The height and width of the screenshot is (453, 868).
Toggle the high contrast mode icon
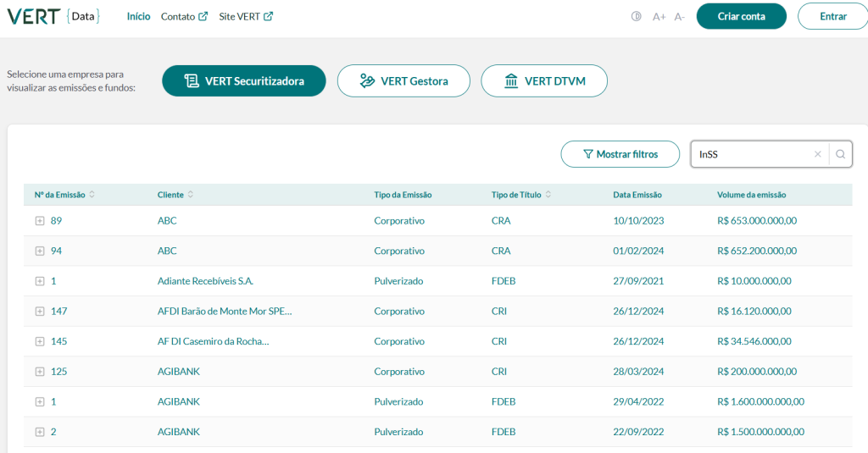pos(637,16)
